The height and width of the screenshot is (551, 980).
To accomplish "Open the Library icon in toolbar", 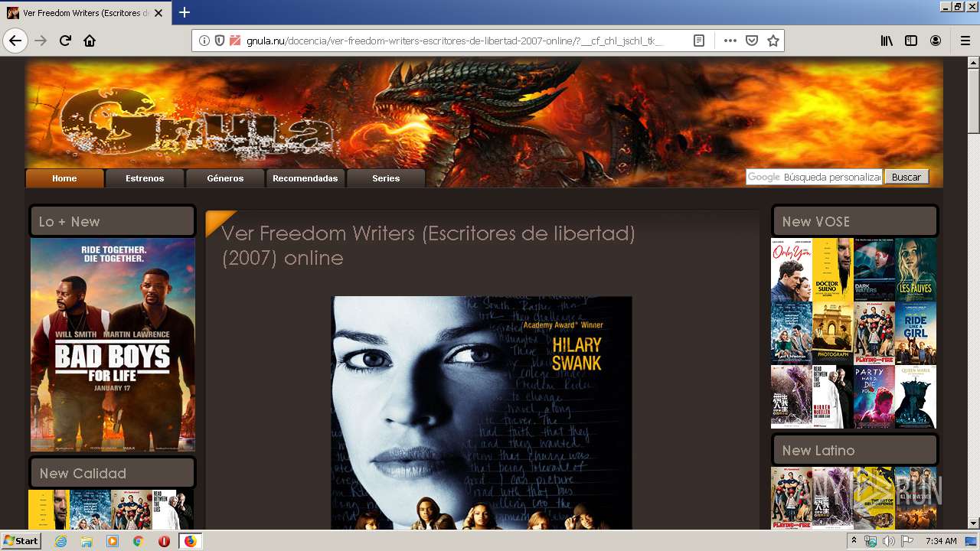I will pos(887,41).
